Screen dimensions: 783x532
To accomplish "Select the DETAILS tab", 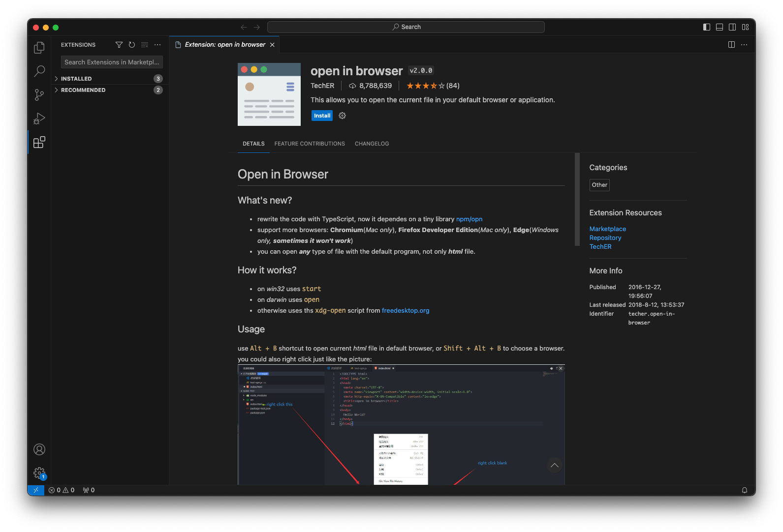I will tap(253, 144).
